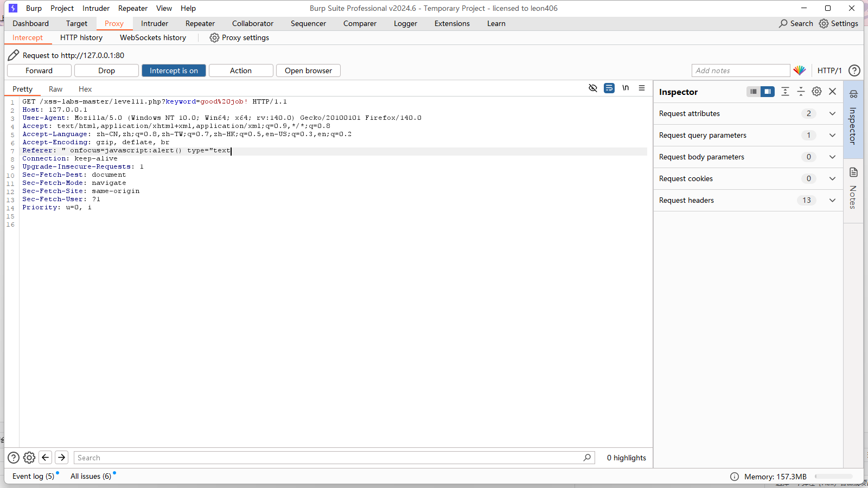Switch Inspector to single-column layout
Screen dimensions: 868x488
point(754,92)
